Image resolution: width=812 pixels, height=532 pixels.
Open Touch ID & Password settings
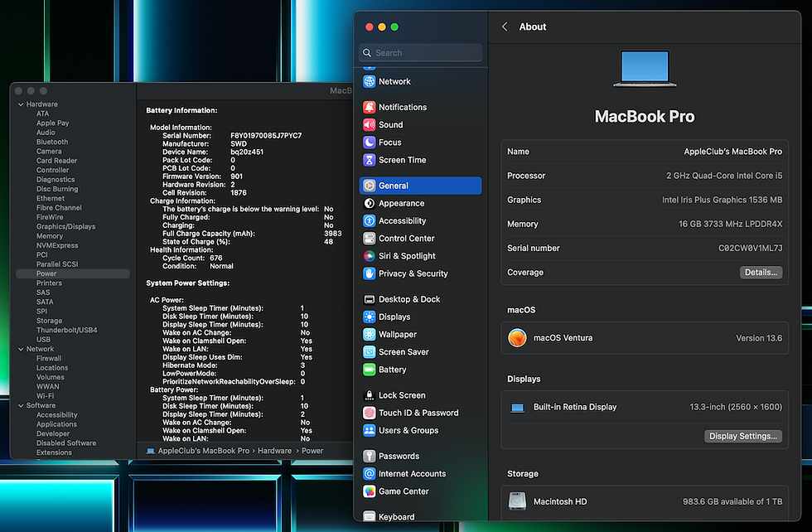pos(420,413)
